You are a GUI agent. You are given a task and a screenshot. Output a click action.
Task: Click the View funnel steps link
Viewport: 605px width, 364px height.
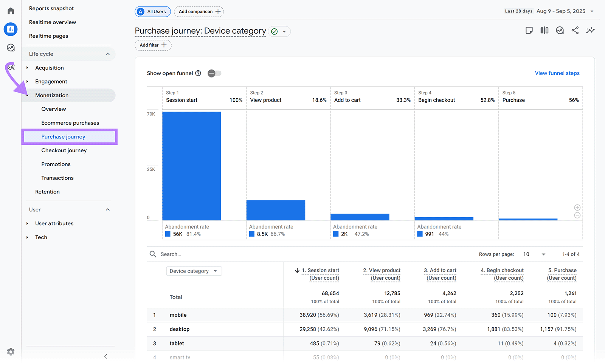click(557, 73)
